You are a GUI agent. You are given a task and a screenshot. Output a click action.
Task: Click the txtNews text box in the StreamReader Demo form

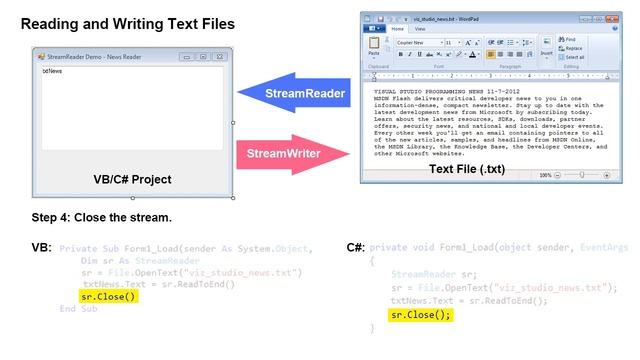132,108
